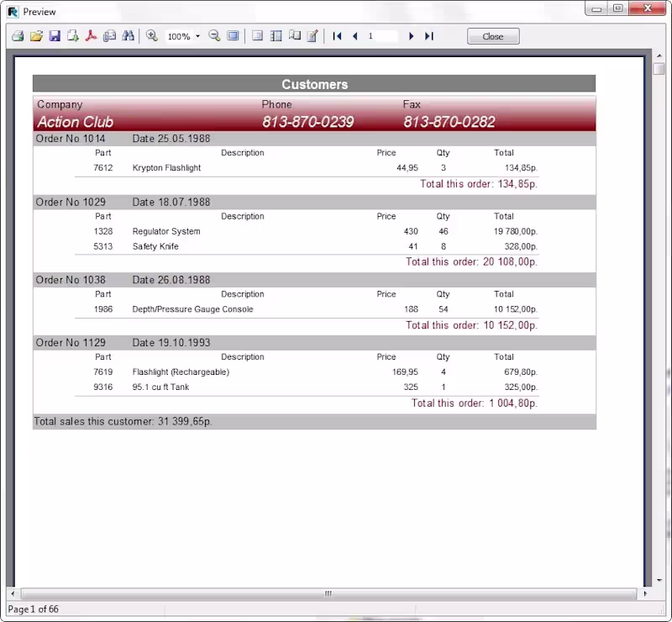Click the vertical scrollbar up arrow
The height and width of the screenshot is (622, 672).
tap(659, 55)
